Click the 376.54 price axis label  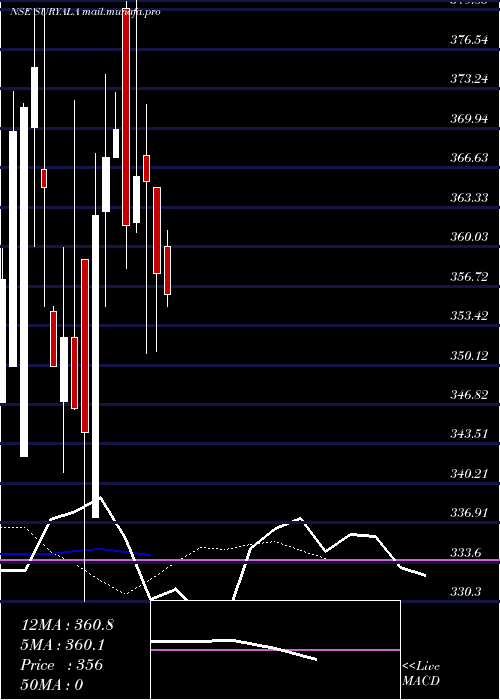click(x=469, y=40)
